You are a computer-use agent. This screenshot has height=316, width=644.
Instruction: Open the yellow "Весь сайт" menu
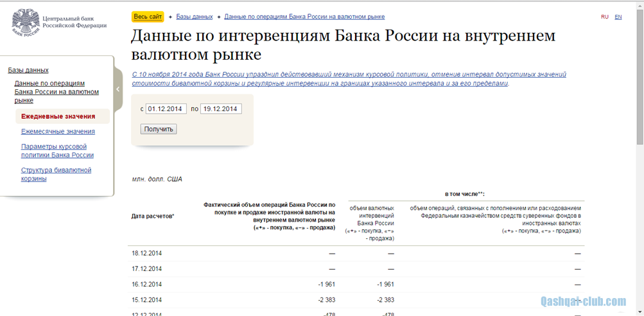click(x=148, y=17)
